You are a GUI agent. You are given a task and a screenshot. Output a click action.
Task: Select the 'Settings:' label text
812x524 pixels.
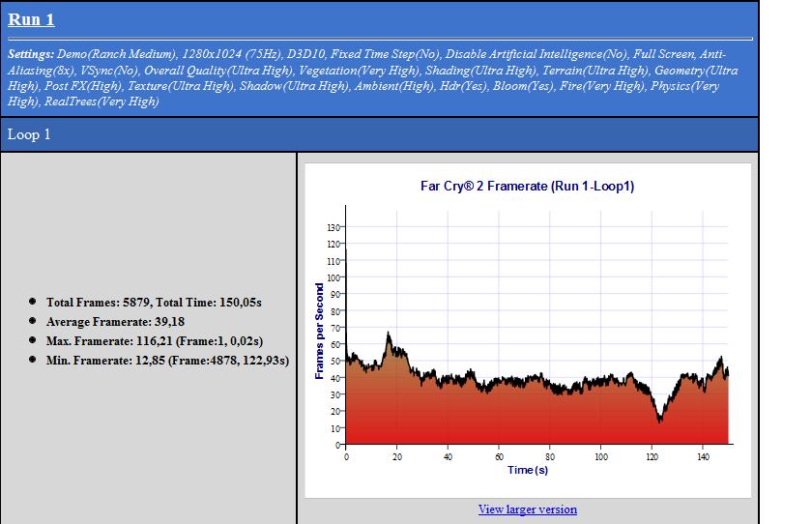(31, 54)
